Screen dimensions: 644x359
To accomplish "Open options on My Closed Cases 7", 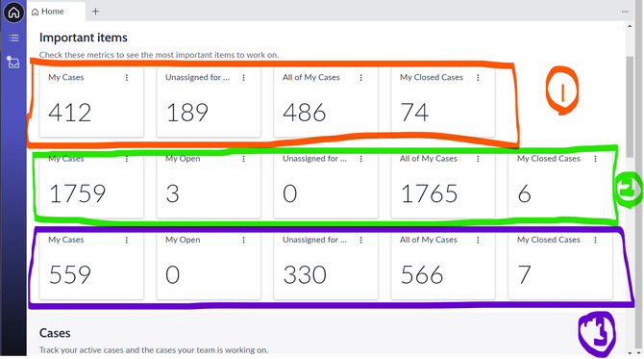I will pos(596,240).
